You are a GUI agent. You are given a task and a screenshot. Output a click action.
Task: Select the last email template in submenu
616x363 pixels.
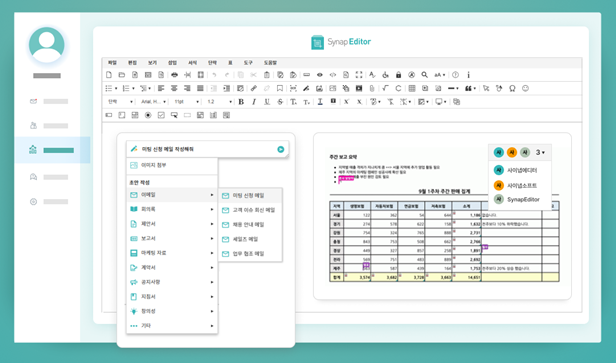pos(250,254)
